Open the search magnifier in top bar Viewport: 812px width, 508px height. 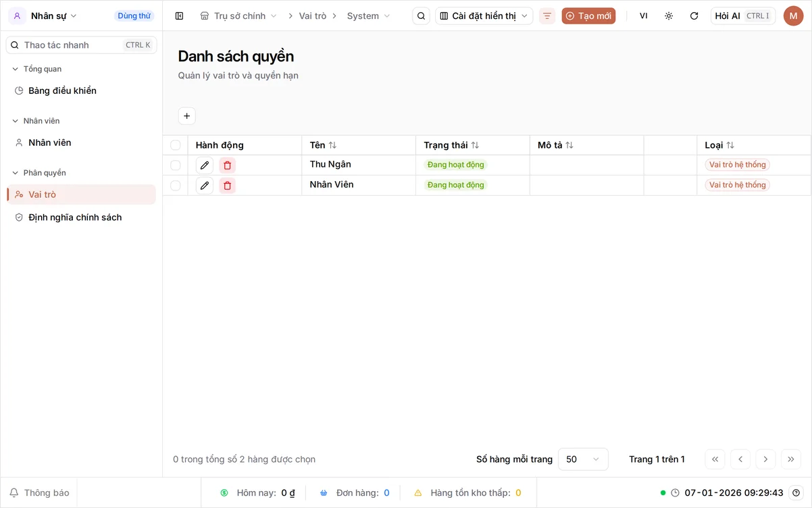point(421,16)
